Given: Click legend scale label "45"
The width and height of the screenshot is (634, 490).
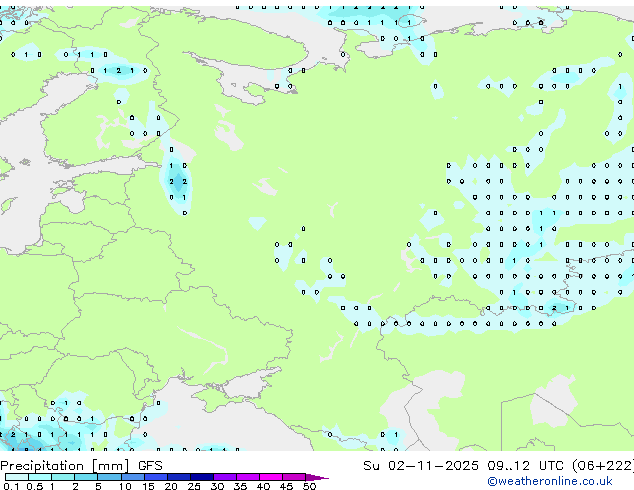Looking at the screenshot, I should [286, 486].
